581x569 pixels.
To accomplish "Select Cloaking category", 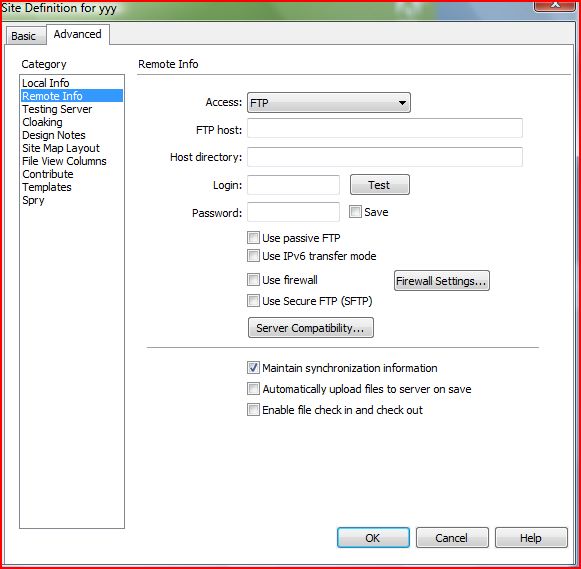I will [42, 122].
